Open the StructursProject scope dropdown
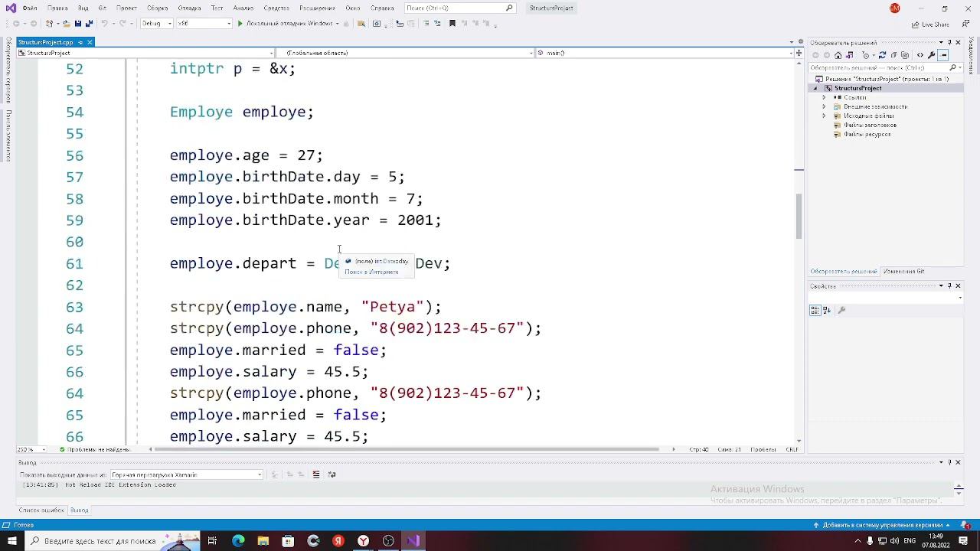 (145, 53)
